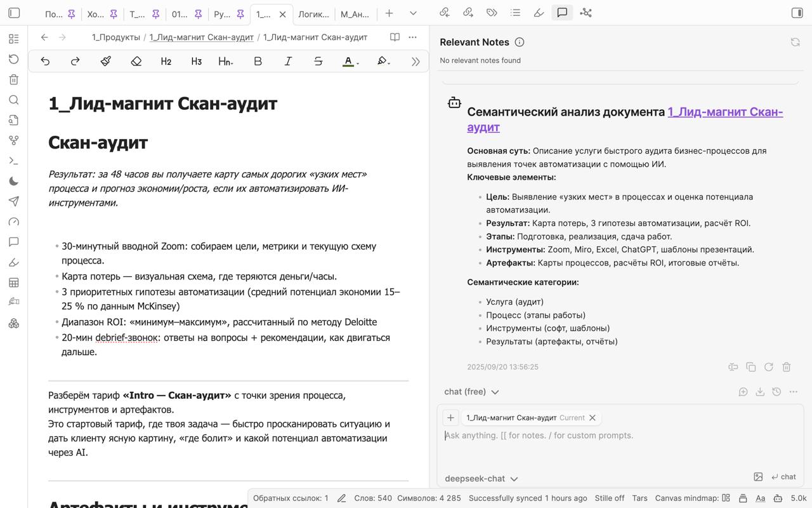Apply H2 heading format
This screenshot has height=508, width=812.
pos(166,61)
